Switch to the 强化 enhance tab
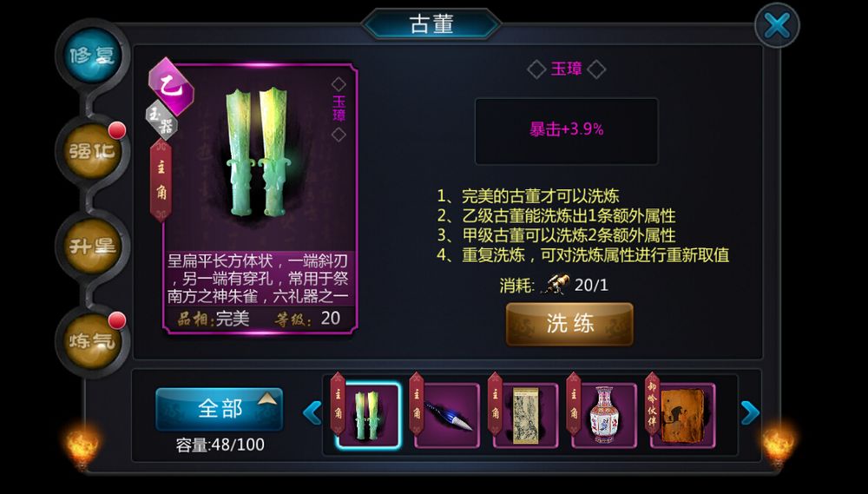Viewport: 868px width, 494px height. pos(92,151)
